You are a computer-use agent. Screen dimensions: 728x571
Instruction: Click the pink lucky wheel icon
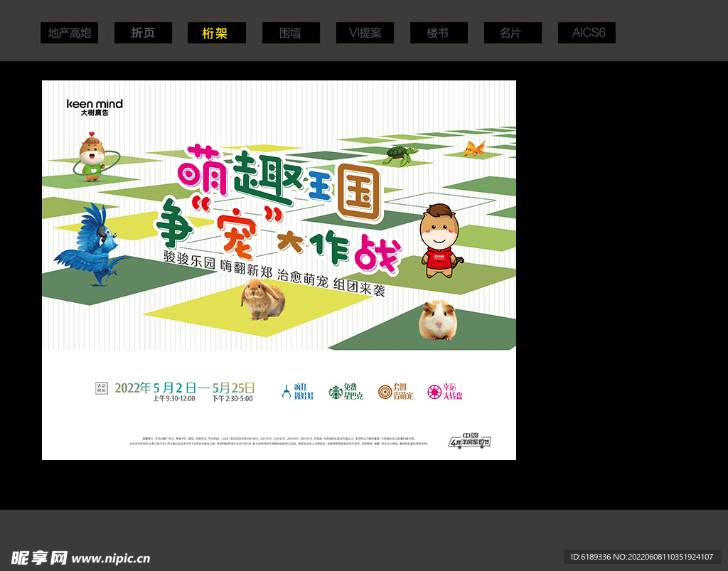tap(434, 392)
